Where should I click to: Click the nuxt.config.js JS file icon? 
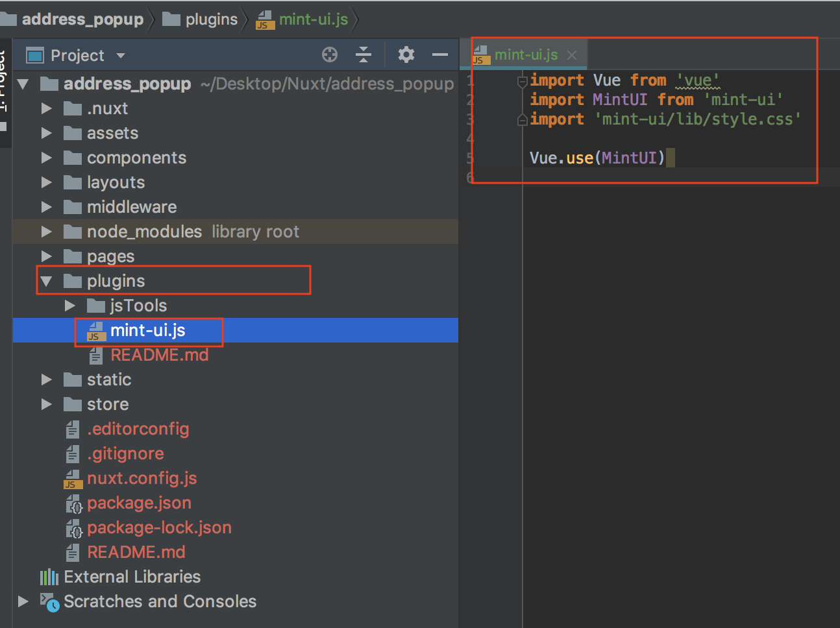(73, 479)
